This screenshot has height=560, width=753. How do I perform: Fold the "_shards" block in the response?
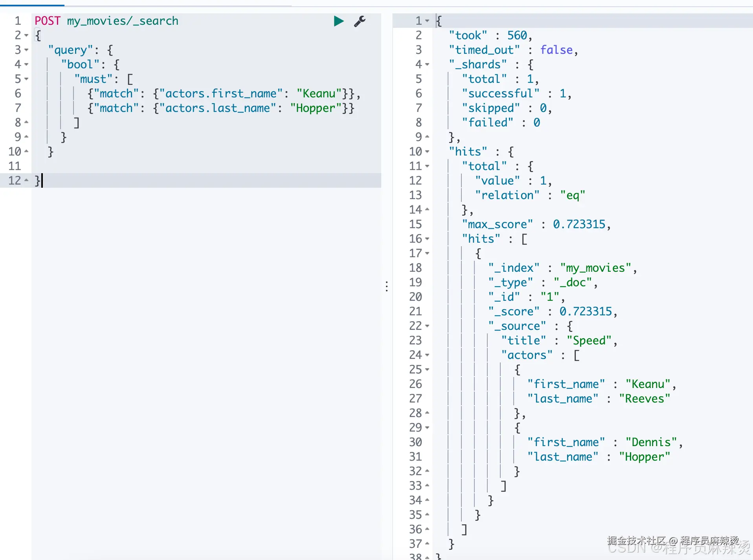(427, 64)
